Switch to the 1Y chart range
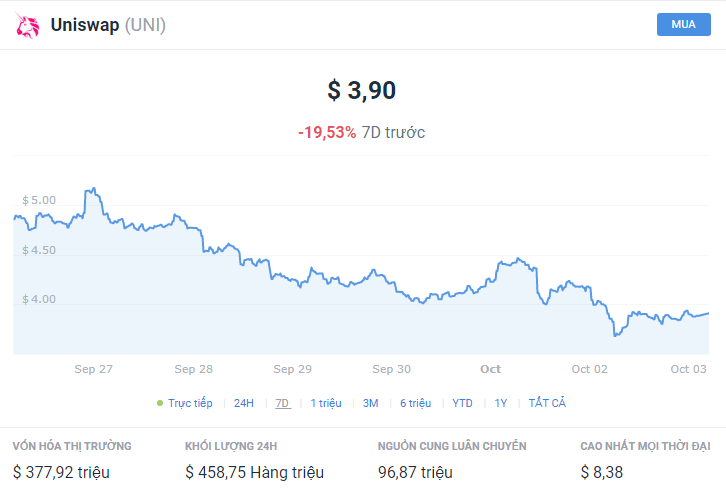Image resolution: width=726 pixels, height=494 pixels. click(501, 403)
